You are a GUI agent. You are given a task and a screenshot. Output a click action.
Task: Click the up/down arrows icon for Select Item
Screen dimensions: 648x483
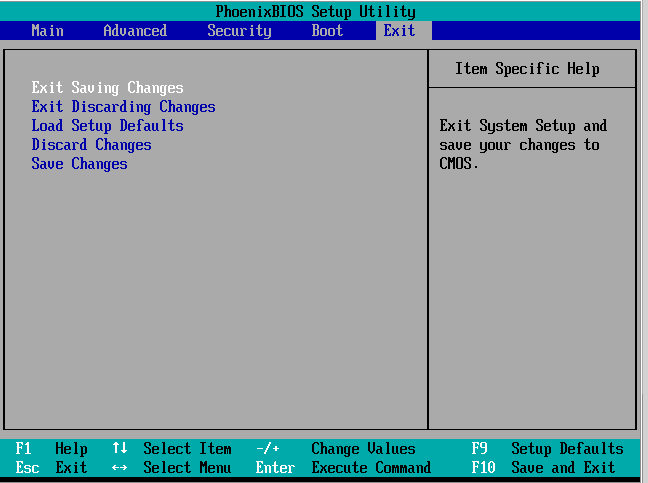(x=120, y=448)
